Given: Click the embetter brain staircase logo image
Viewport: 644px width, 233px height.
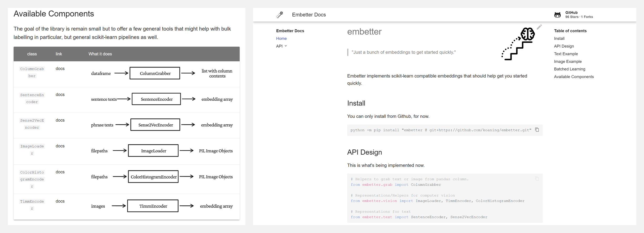Looking at the screenshot, I should (x=518, y=44).
